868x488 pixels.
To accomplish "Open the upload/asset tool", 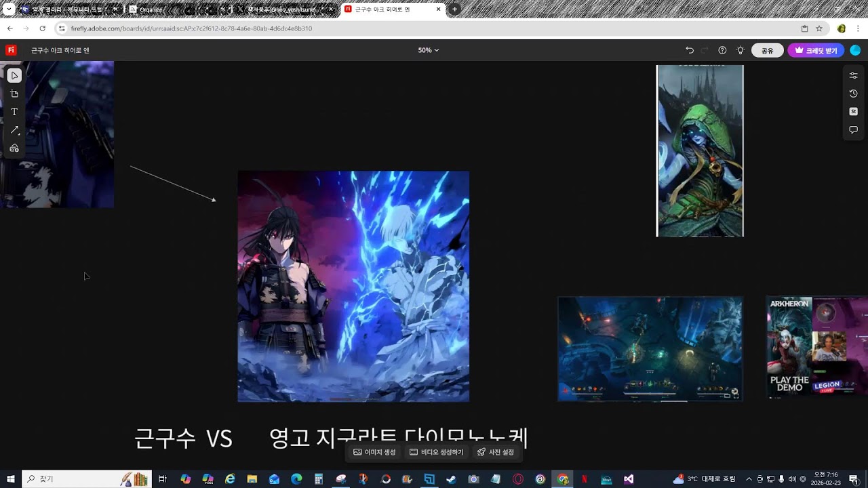I will pos(14,148).
